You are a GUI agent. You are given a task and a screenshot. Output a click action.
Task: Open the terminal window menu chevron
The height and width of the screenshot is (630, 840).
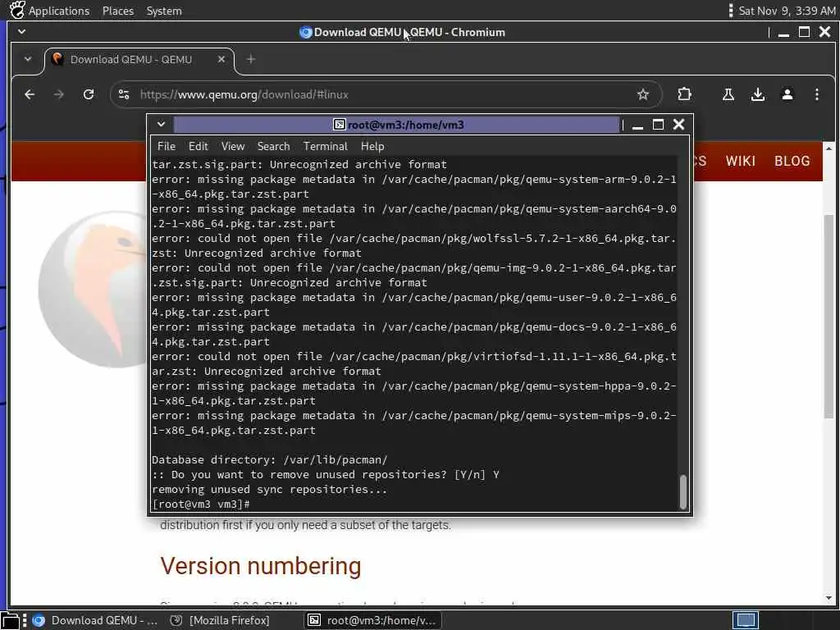click(161, 125)
